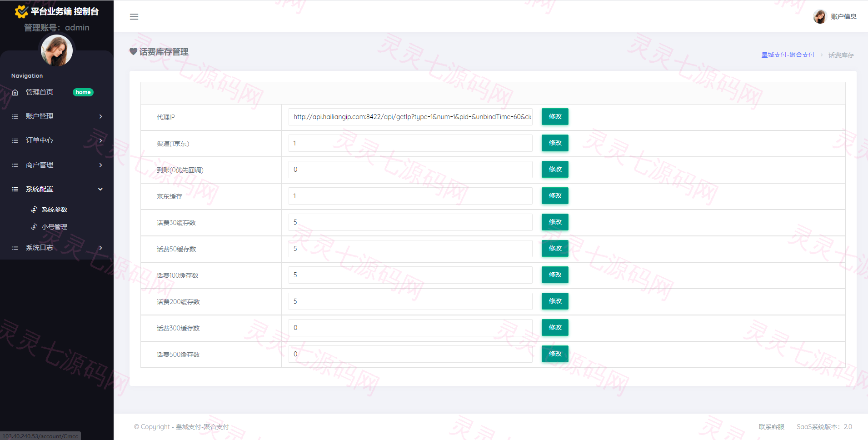Viewport: 868px width, 440px height.
Task: Click the heart icon by 话费库存管理
Action: pyautogui.click(x=133, y=51)
